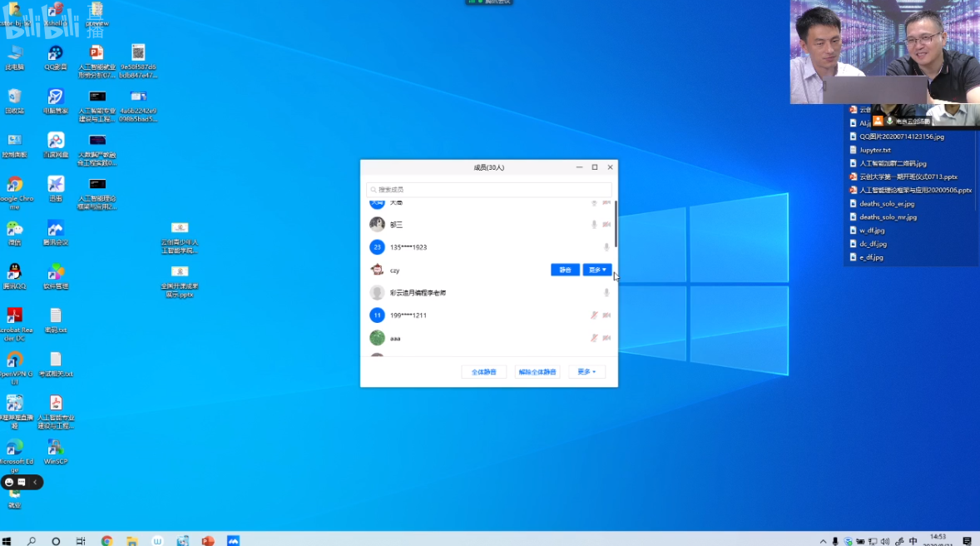Click the PowerPoint icon in the taskbar
Image resolution: width=980 pixels, height=546 pixels.
[208, 540]
